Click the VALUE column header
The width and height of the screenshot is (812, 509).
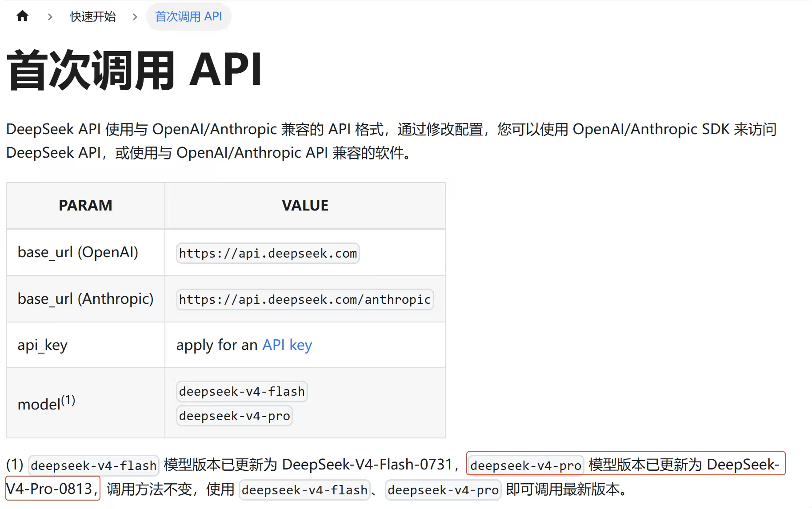coord(305,206)
